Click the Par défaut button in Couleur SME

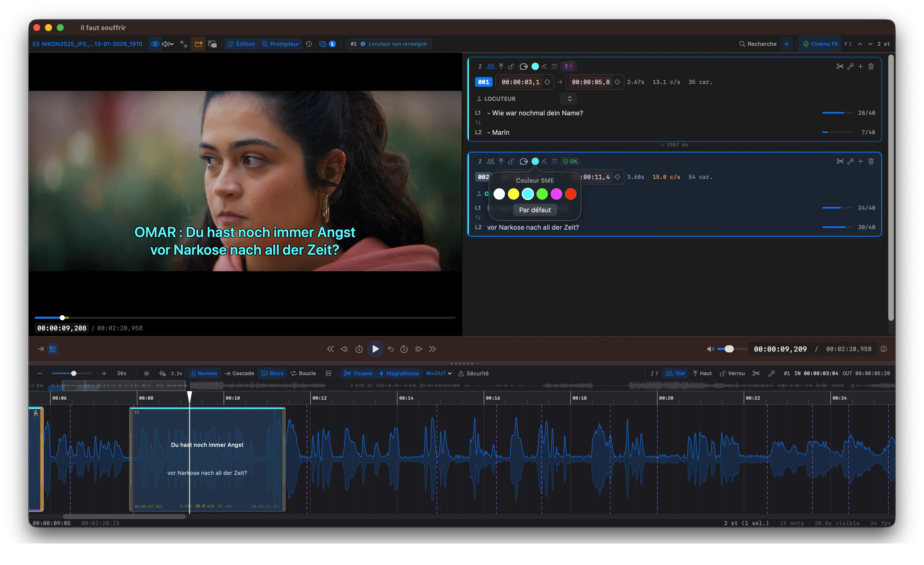click(x=535, y=210)
